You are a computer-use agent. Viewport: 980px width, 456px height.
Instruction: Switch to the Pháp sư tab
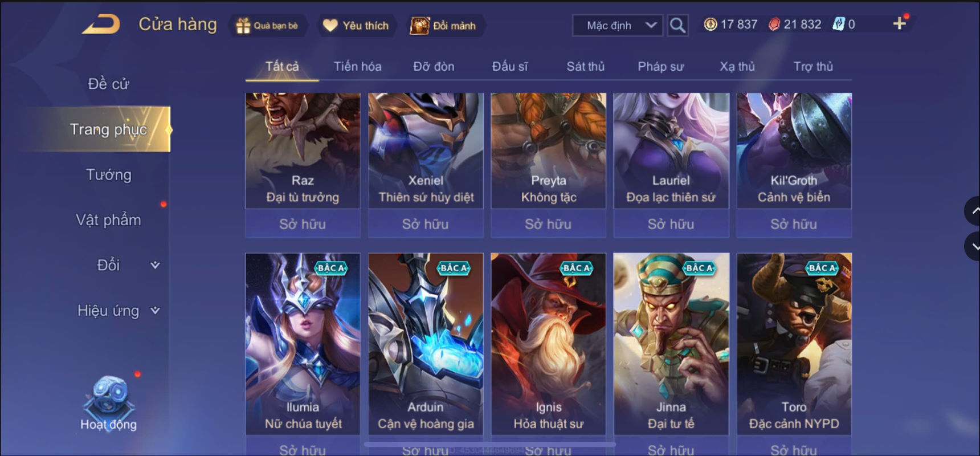[x=660, y=66]
